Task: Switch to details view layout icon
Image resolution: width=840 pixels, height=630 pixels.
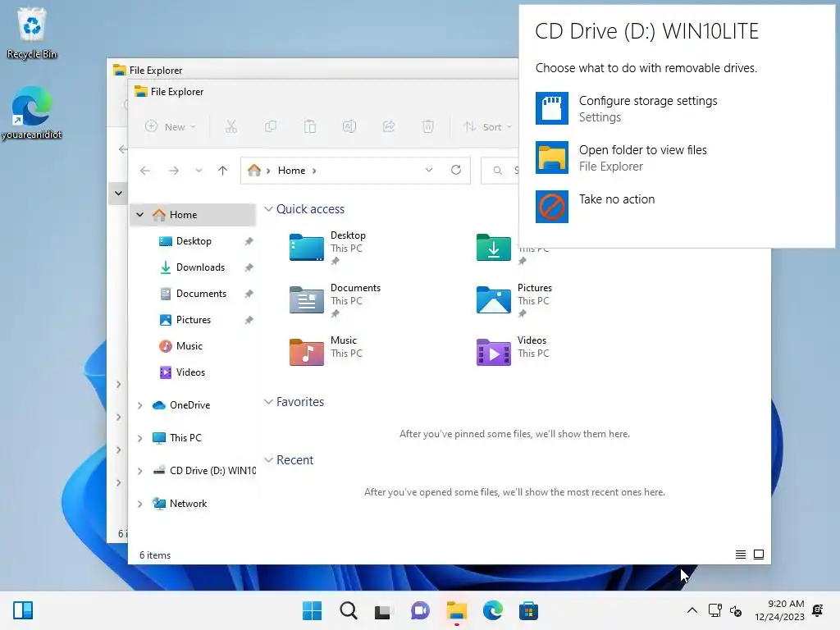Action: 741,555
